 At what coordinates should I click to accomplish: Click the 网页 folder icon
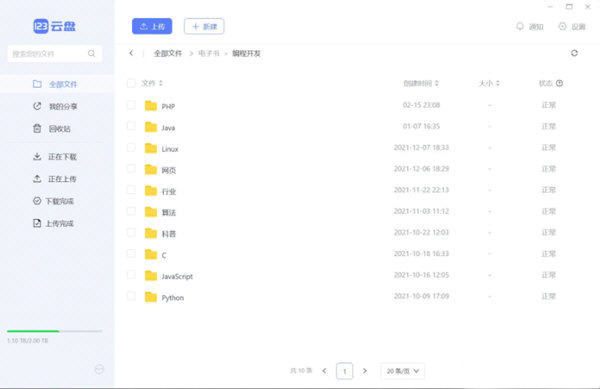151,169
